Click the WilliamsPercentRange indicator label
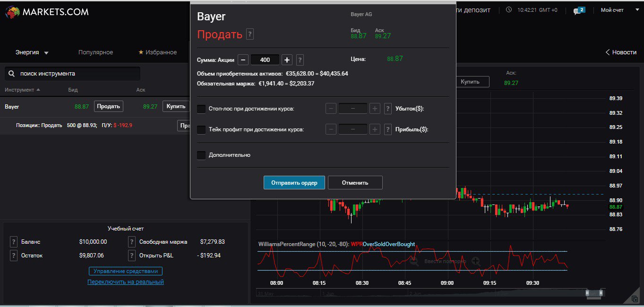The width and height of the screenshot is (644, 307). click(x=336, y=244)
